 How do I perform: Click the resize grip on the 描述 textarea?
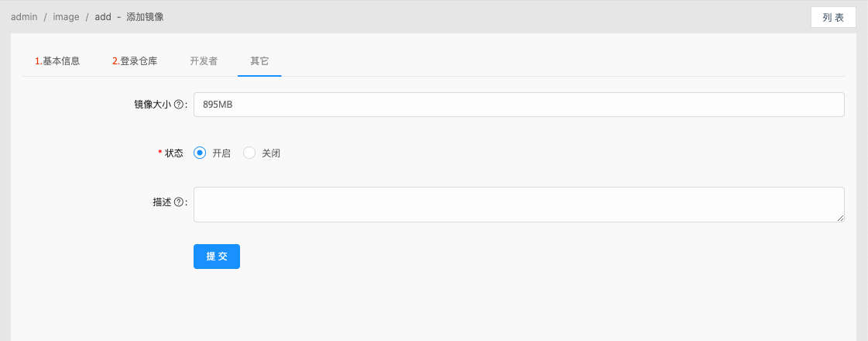[x=840, y=218]
